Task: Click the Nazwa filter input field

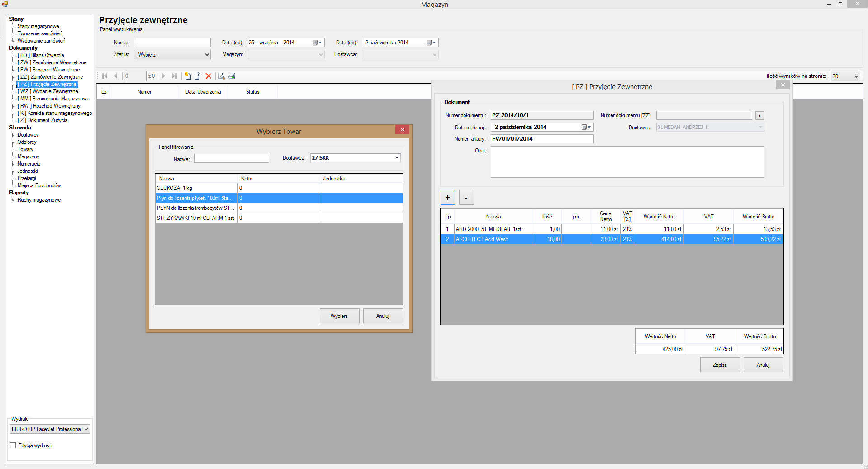Action: tap(232, 159)
